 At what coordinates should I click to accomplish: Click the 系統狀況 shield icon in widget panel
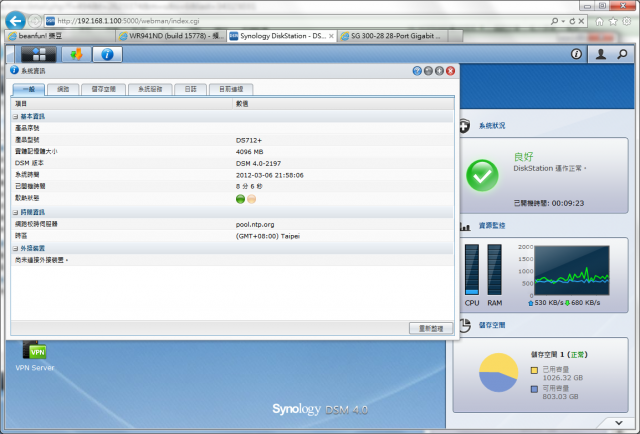point(464,126)
